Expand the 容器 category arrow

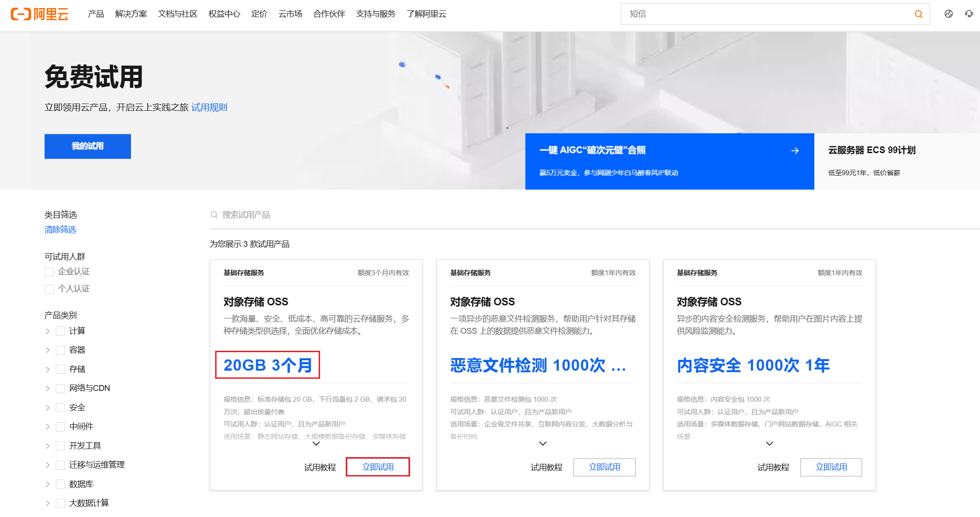(x=48, y=350)
